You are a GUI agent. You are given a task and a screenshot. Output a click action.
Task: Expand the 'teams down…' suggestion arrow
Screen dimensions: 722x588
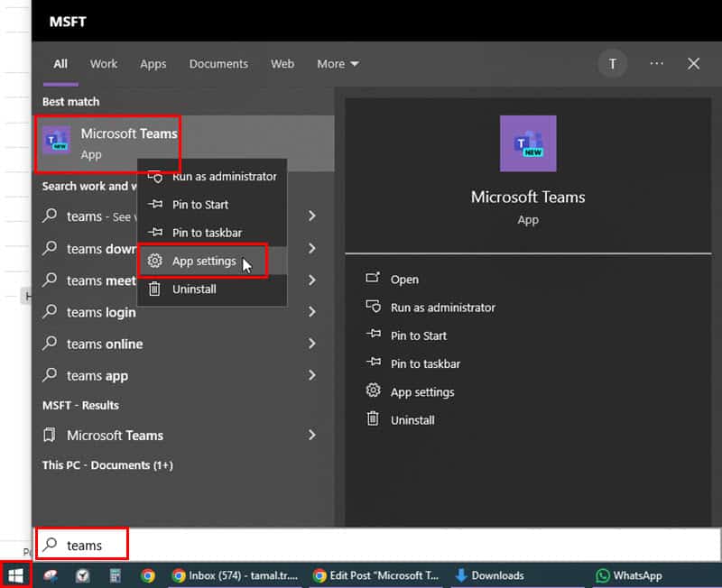pos(311,248)
